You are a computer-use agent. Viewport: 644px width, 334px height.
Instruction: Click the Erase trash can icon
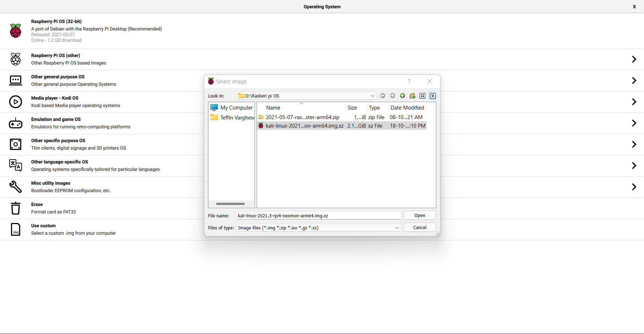coord(16,208)
